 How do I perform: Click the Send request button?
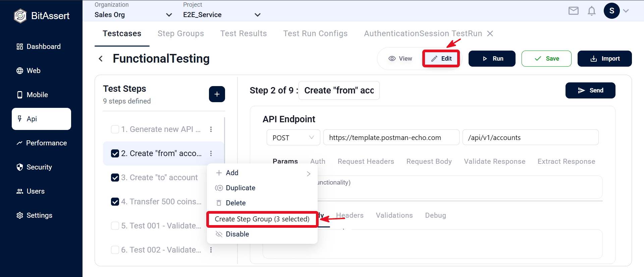590,90
